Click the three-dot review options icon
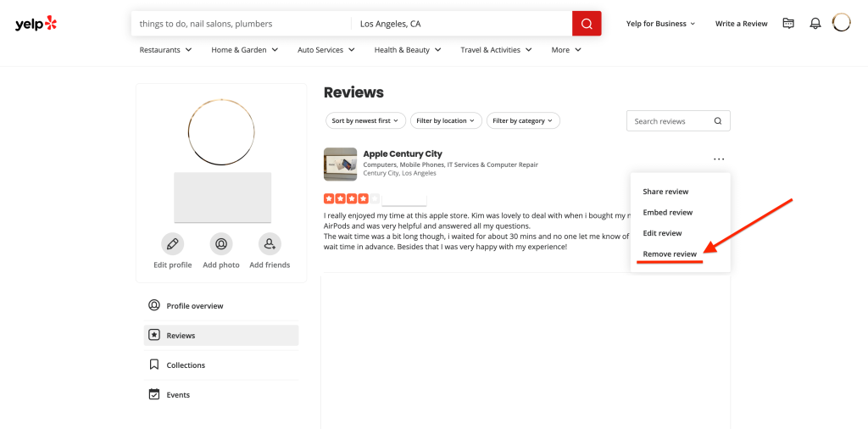The image size is (868, 429). (x=719, y=159)
